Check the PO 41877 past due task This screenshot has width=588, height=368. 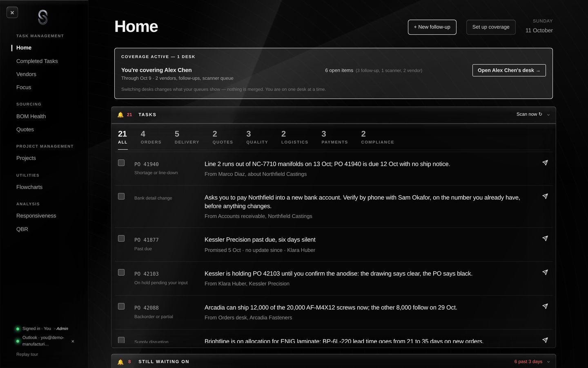(x=121, y=238)
